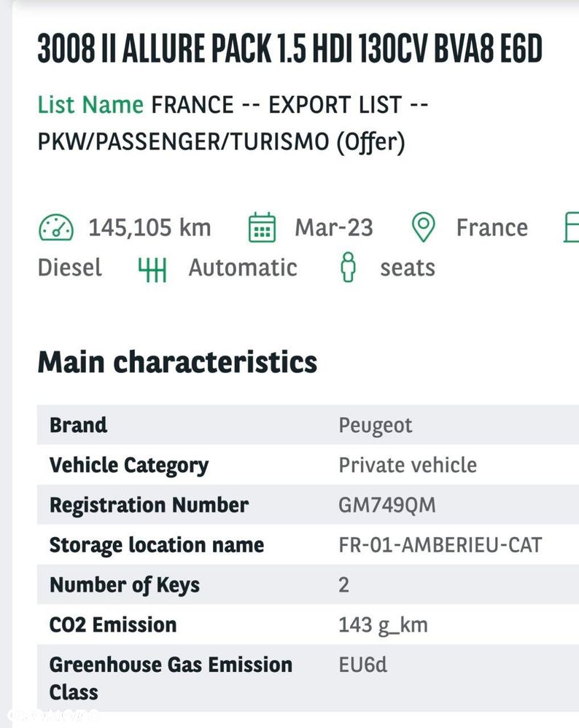Click the Storage location name label
579x728 pixels.
coord(157,546)
